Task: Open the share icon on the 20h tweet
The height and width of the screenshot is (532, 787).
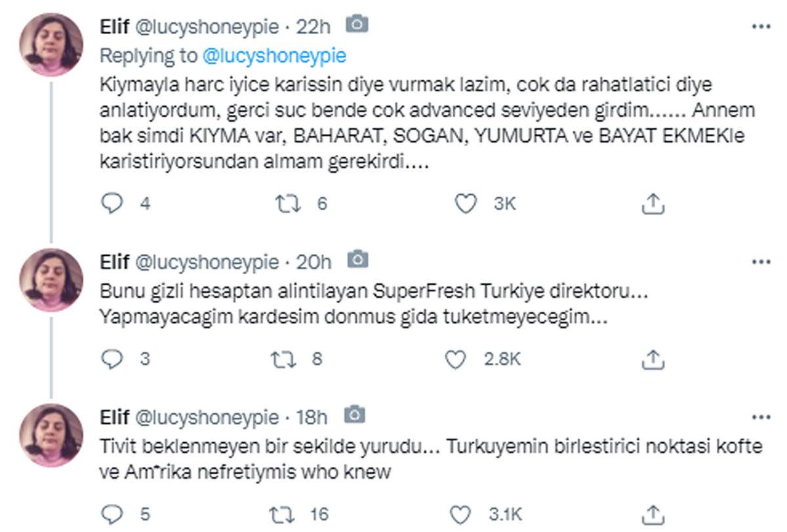Action: coord(652,359)
